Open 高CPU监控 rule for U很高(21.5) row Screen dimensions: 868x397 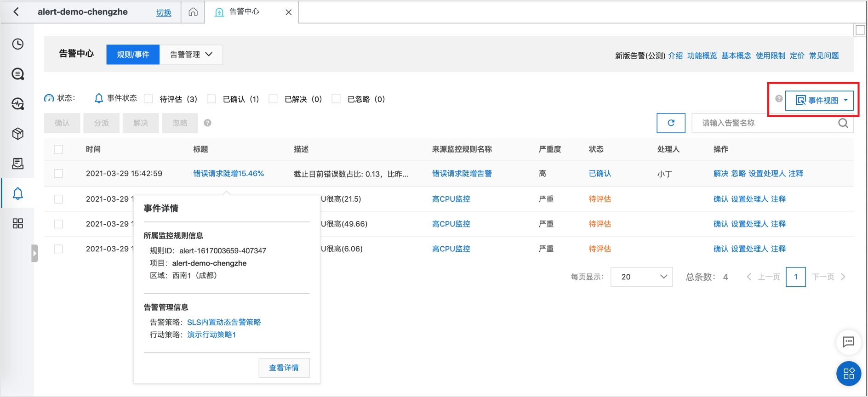[451, 199]
